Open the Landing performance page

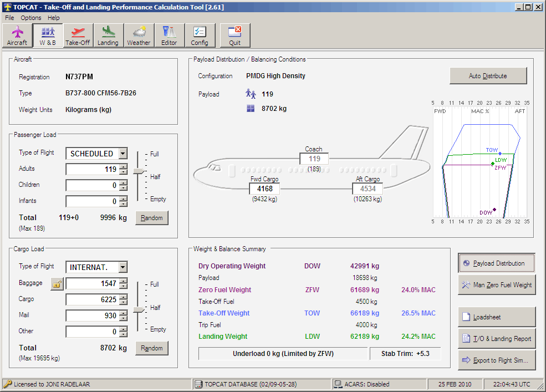[x=108, y=36]
